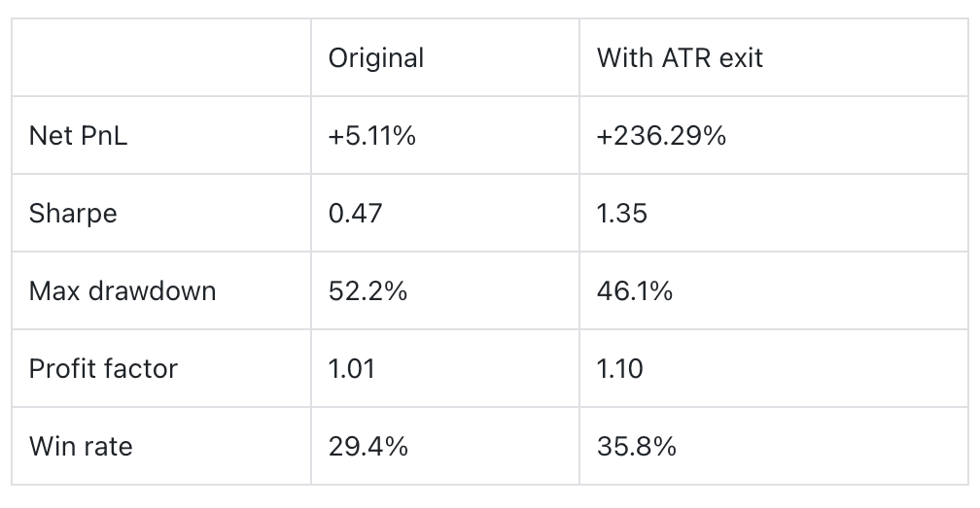This screenshot has width=980, height=508.
Task: Select the Original column header
Action: tap(375, 58)
